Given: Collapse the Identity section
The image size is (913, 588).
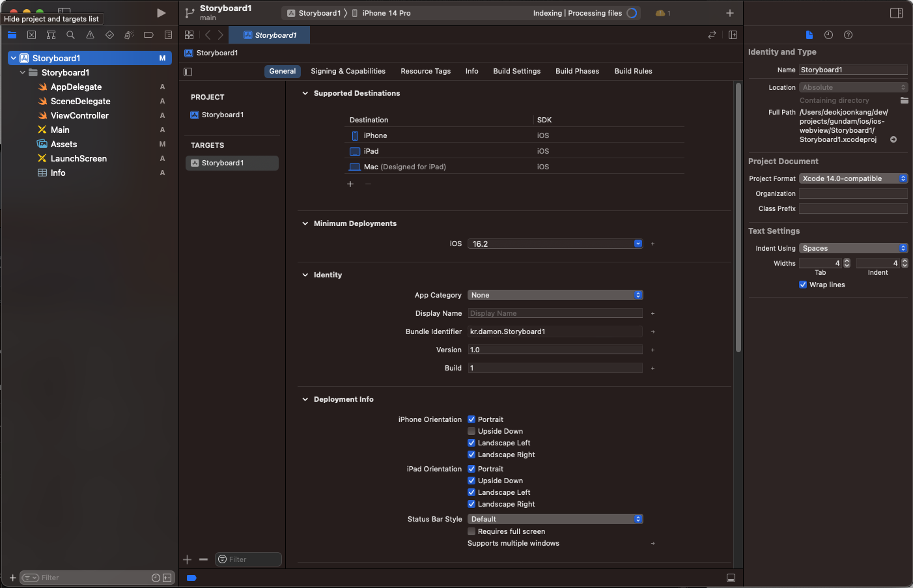Looking at the screenshot, I should (x=305, y=275).
